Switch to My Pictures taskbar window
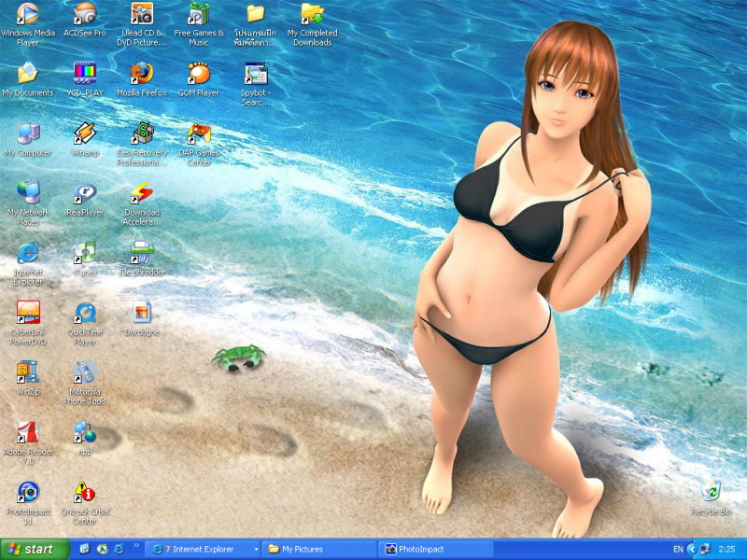Viewport: 747px width, 560px height. pos(319,549)
